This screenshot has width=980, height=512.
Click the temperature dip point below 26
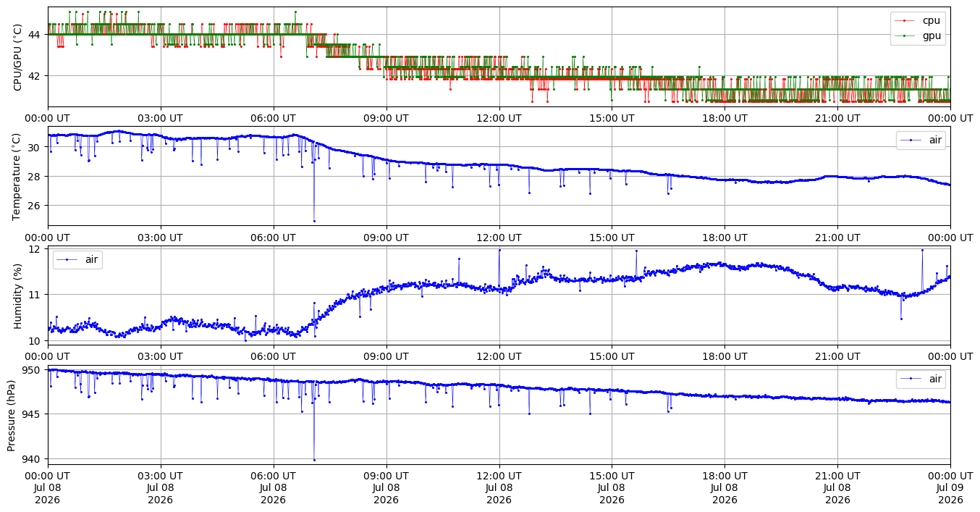pyautogui.click(x=314, y=221)
